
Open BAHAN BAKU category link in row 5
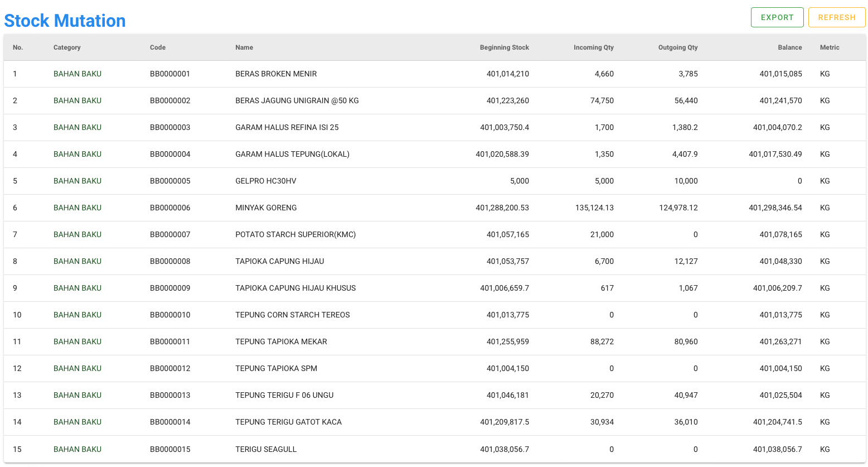click(x=77, y=181)
